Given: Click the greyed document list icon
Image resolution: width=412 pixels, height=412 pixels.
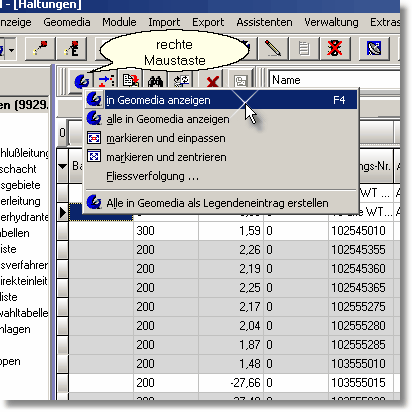Looking at the screenshot, I should (x=303, y=49).
